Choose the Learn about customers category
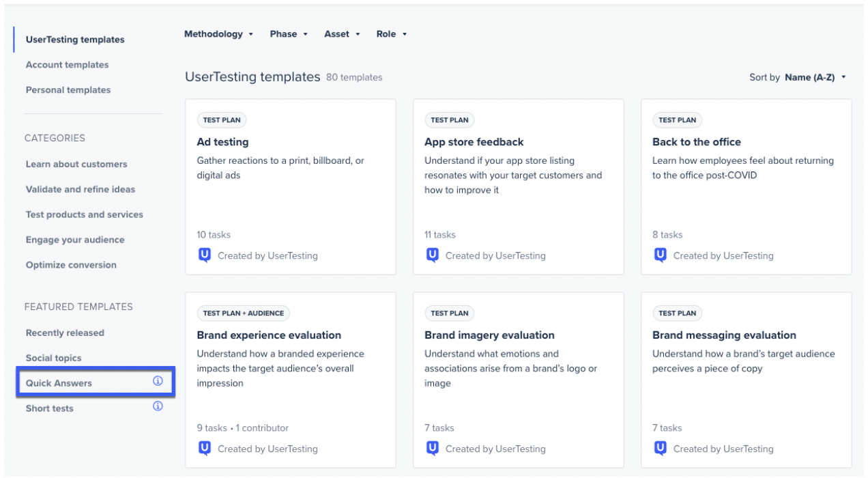The width and height of the screenshot is (868, 478). [76, 164]
